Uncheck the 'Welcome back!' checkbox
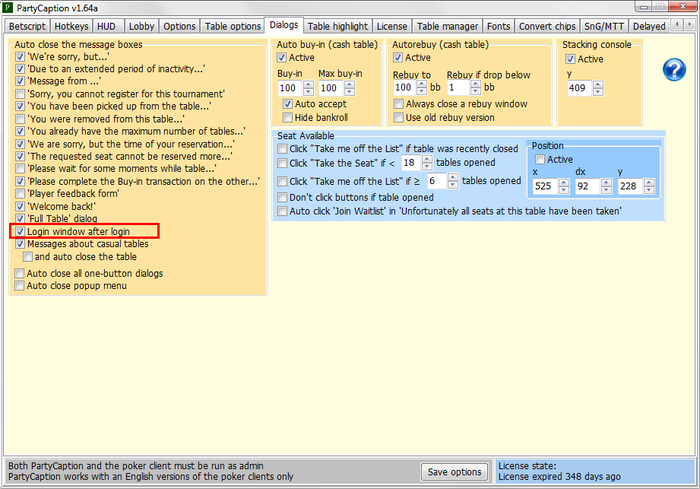The width and height of the screenshot is (700, 489). tap(20, 206)
